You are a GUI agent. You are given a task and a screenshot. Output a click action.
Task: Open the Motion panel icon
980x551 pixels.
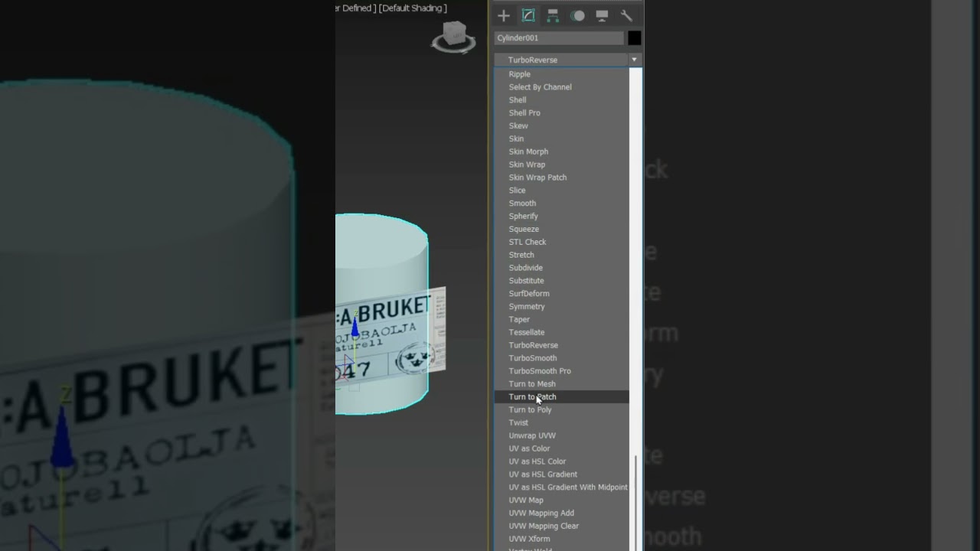[577, 15]
